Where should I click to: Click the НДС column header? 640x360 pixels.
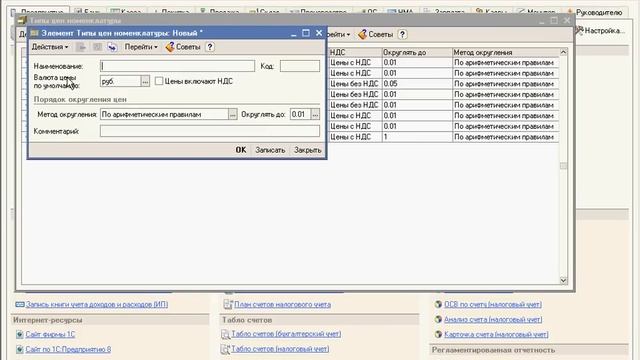click(355, 52)
